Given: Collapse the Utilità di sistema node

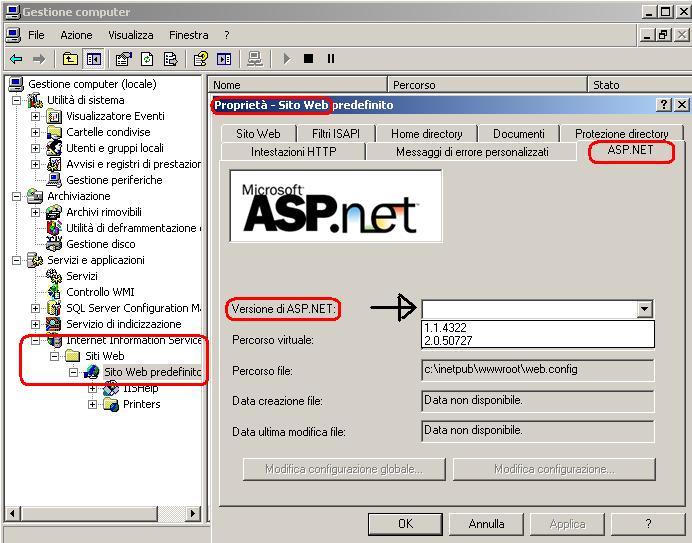Looking at the screenshot, I should (x=16, y=101).
